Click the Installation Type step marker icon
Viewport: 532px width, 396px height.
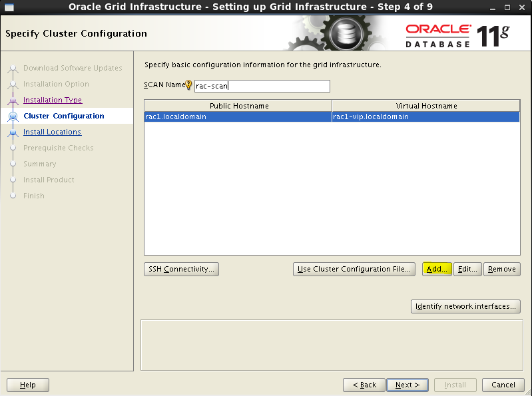[13, 100]
